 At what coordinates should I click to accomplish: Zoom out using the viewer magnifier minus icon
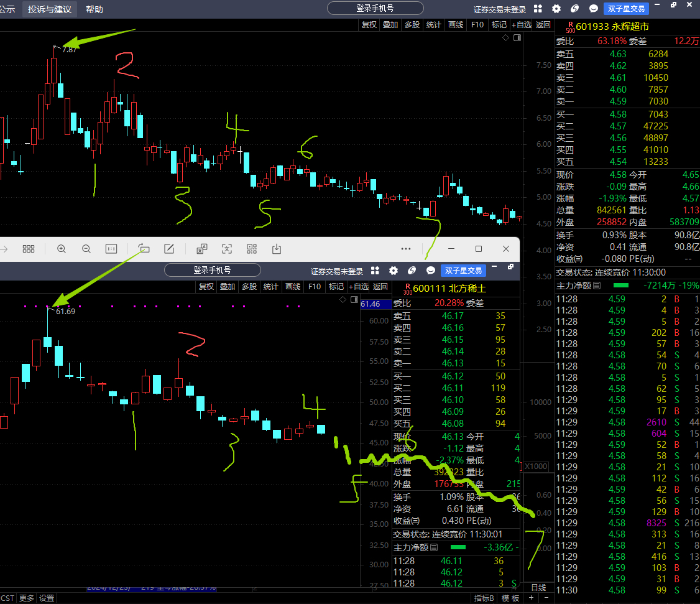pyautogui.click(x=86, y=249)
